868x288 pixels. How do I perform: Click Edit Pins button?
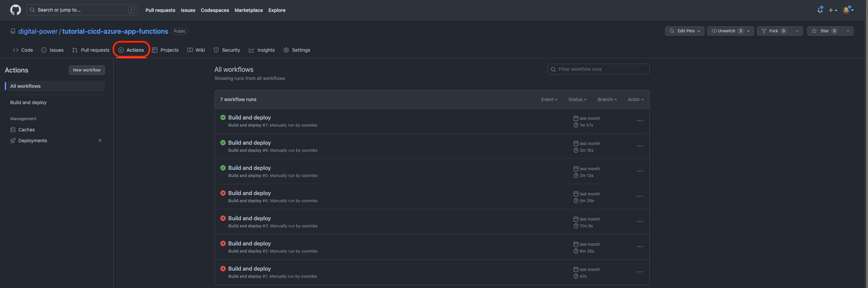coord(684,31)
